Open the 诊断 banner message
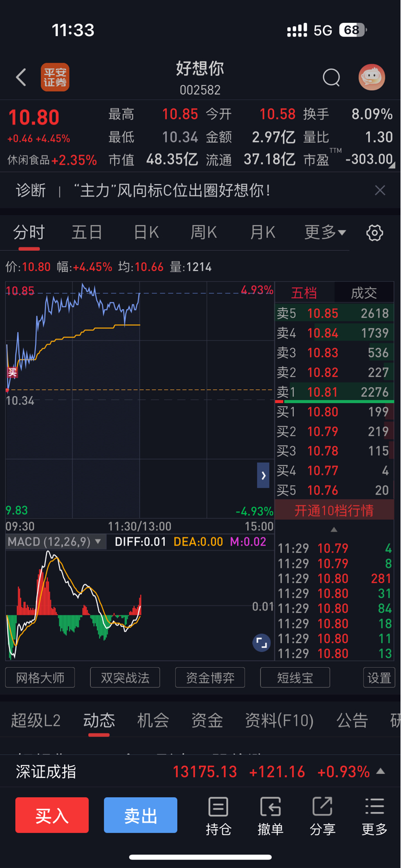Screen dimensions: 401x868 point(172,190)
